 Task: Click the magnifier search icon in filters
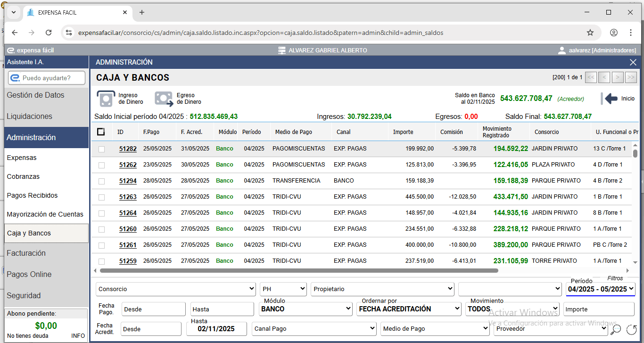(616, 329)
